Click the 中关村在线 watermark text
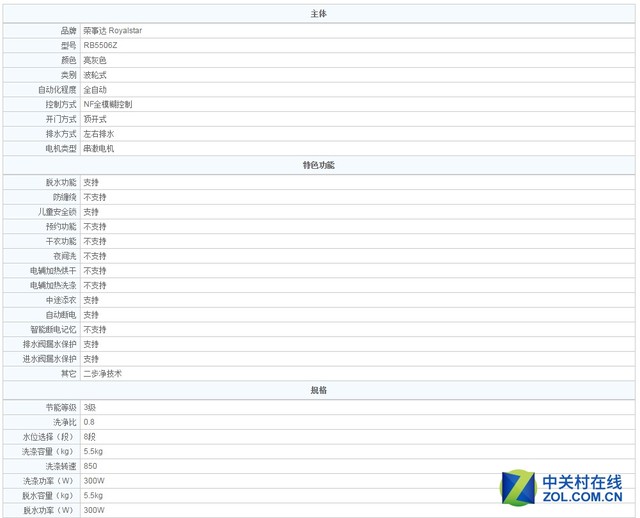 tap(582, 481)
